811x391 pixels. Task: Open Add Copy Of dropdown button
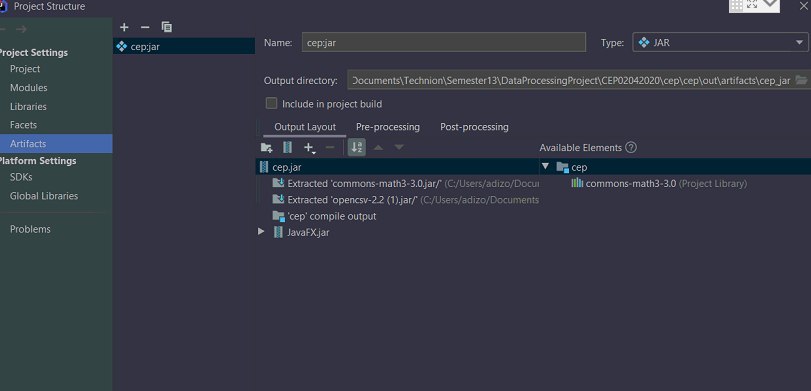(x=309, y=148)
